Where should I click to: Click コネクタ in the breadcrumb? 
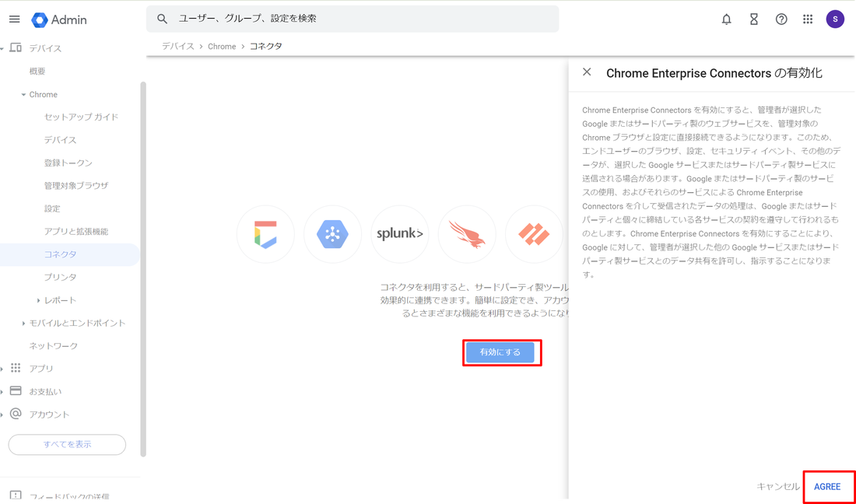click(266, 47)
